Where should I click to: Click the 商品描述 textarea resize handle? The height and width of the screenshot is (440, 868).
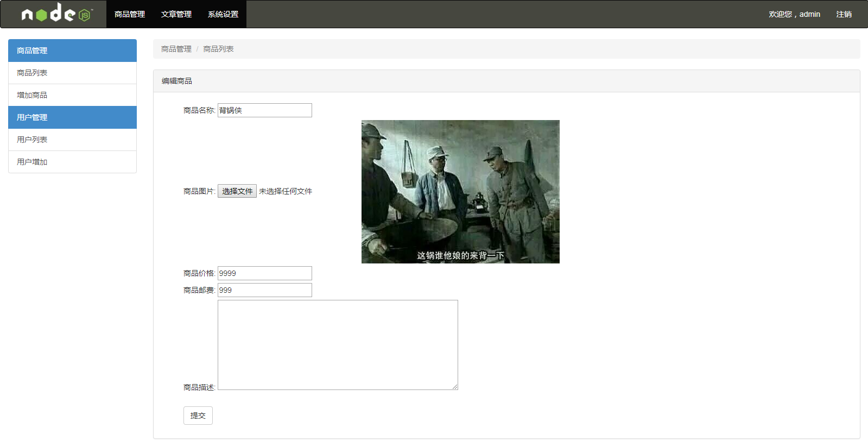coord(455,387)
